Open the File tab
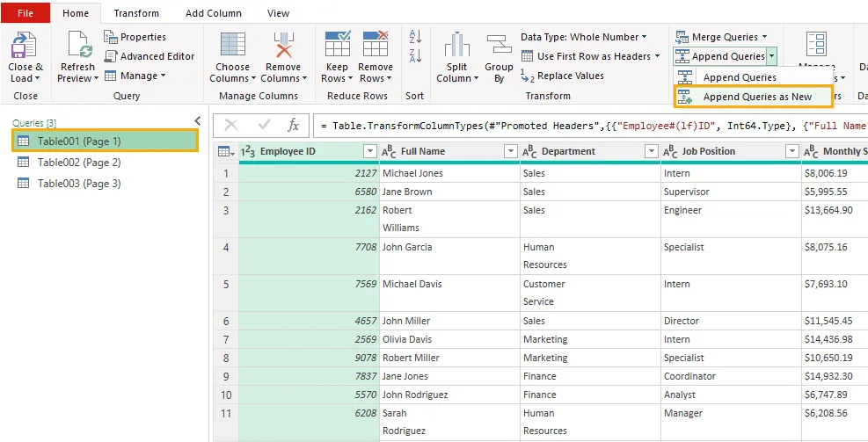 pos(26,13)
